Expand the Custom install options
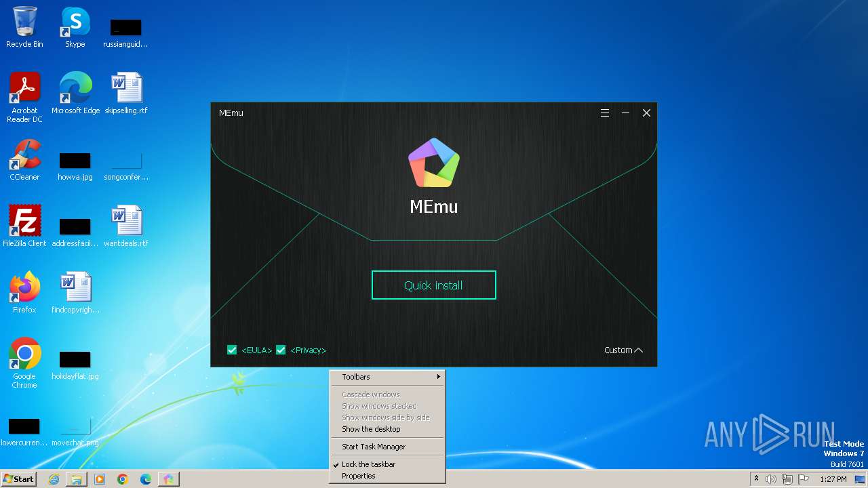The width and height of the screenshot is (868, 488). [623, 350]
